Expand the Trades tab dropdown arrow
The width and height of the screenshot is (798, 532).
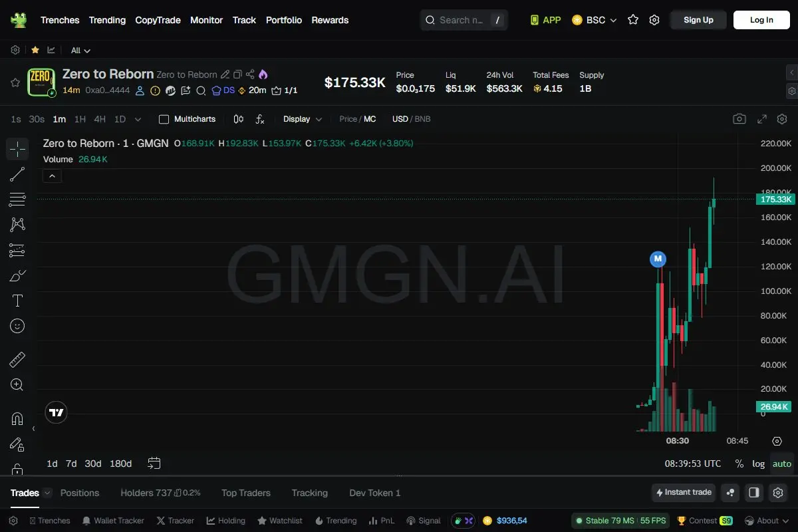tap(47, 493)
